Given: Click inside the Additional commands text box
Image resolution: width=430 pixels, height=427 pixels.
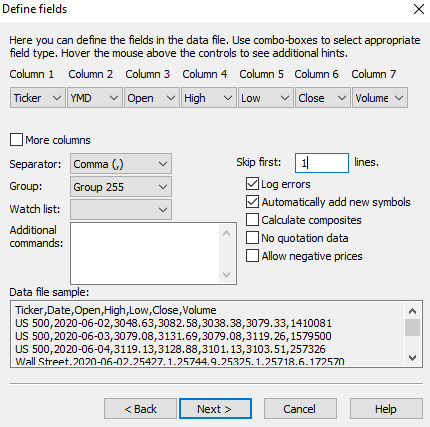Looking at the screenshot, I should (145, 253).
